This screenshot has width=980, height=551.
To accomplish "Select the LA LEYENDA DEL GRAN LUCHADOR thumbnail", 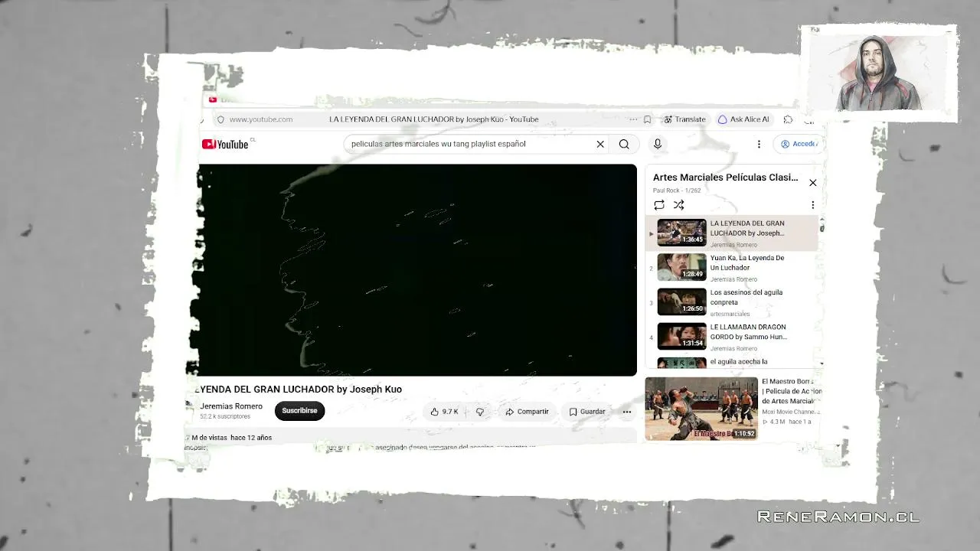I will click(681, 233).
